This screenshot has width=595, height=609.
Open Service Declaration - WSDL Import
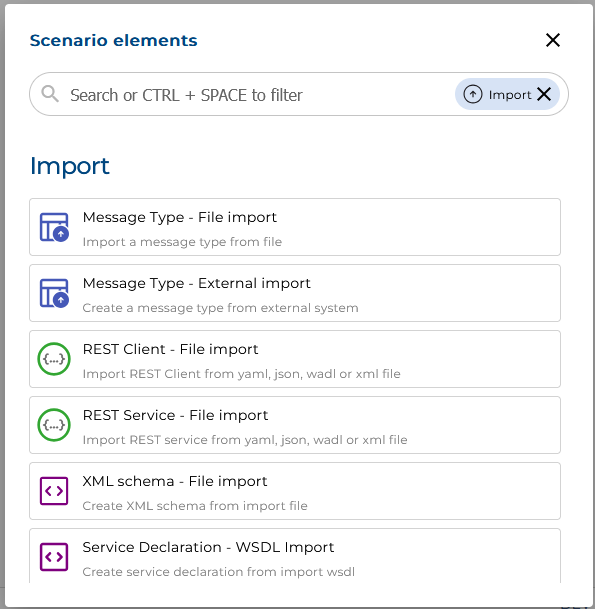295,556
